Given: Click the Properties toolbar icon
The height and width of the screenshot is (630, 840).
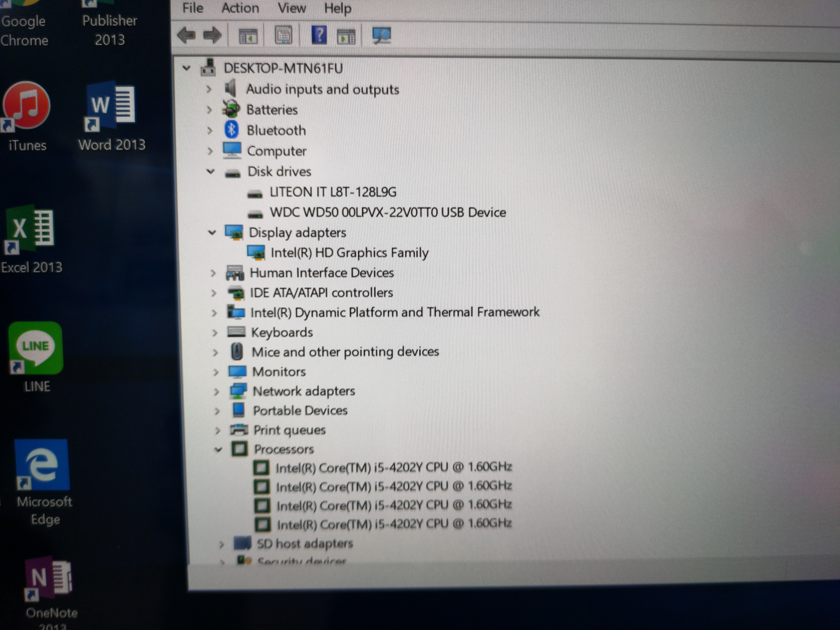Looking at the screenshot, I should 283,36.
